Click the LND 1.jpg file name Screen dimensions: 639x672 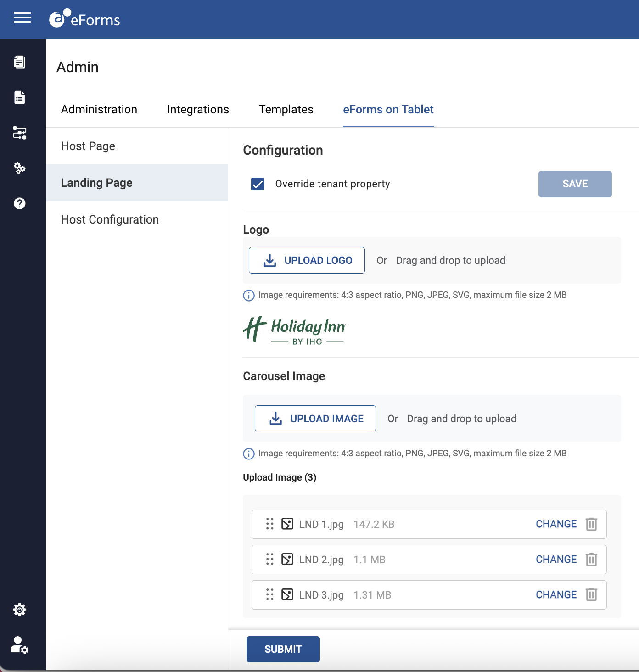321,524
